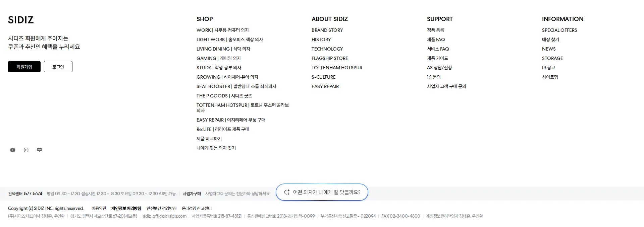Open 제품 비교하기 link
Image resolution: width=644 pixels, height=227 pixels.
coord(209,139)
